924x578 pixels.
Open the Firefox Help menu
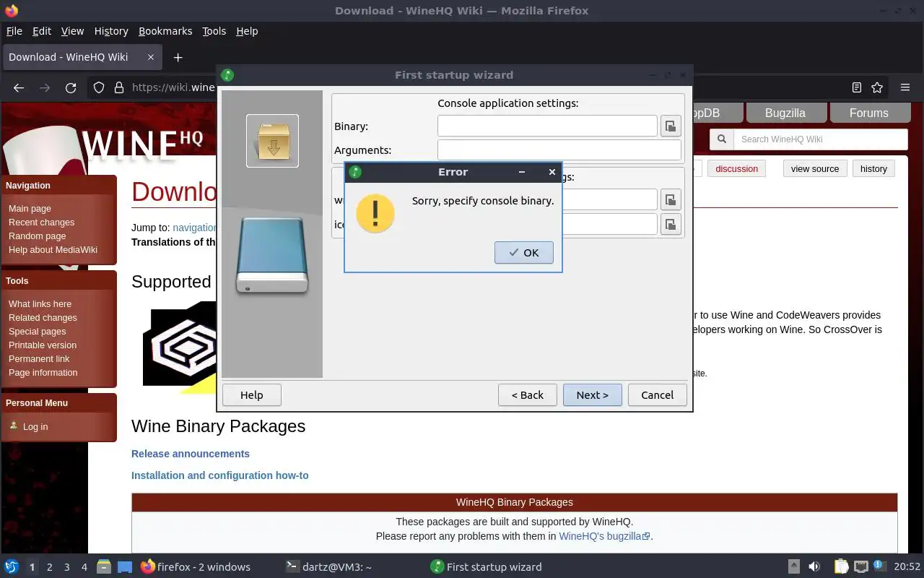[x=247, y=31]
